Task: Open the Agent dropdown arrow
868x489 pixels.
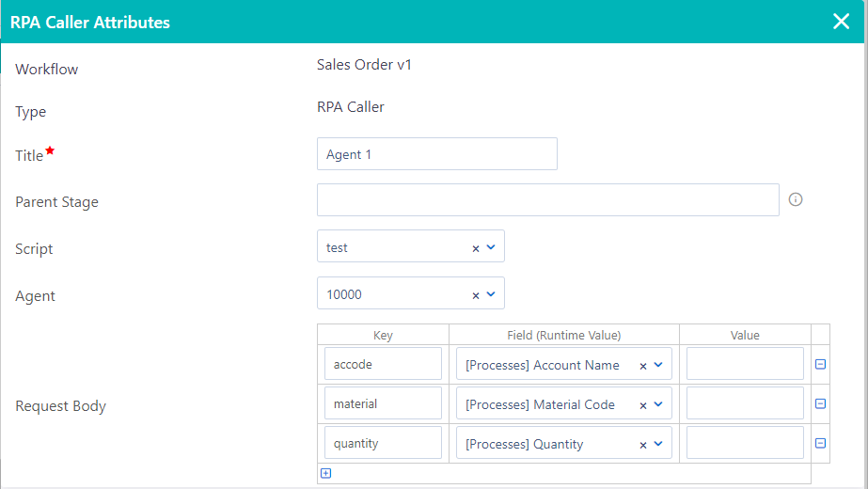Action: (x=491, y=294)
